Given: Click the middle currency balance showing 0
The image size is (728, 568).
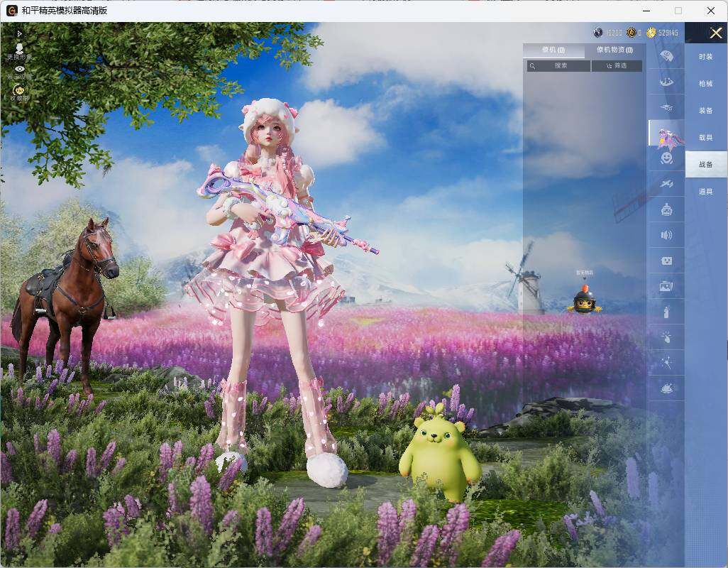Looking at the screenshot, I should click(634, 33).
